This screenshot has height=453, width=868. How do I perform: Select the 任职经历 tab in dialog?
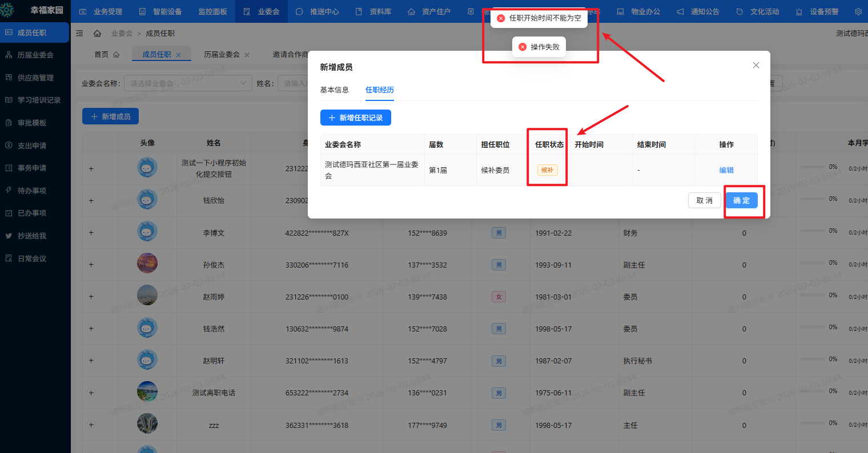click(x=380, y=90)
